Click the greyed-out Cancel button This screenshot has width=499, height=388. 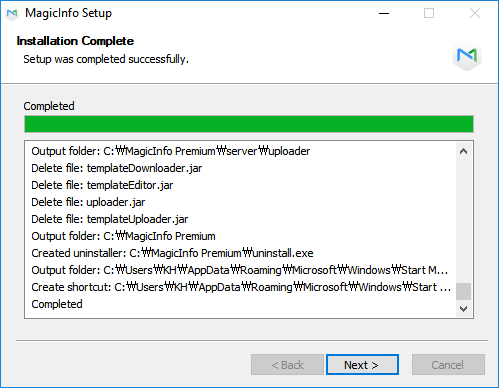coord(448,365)
